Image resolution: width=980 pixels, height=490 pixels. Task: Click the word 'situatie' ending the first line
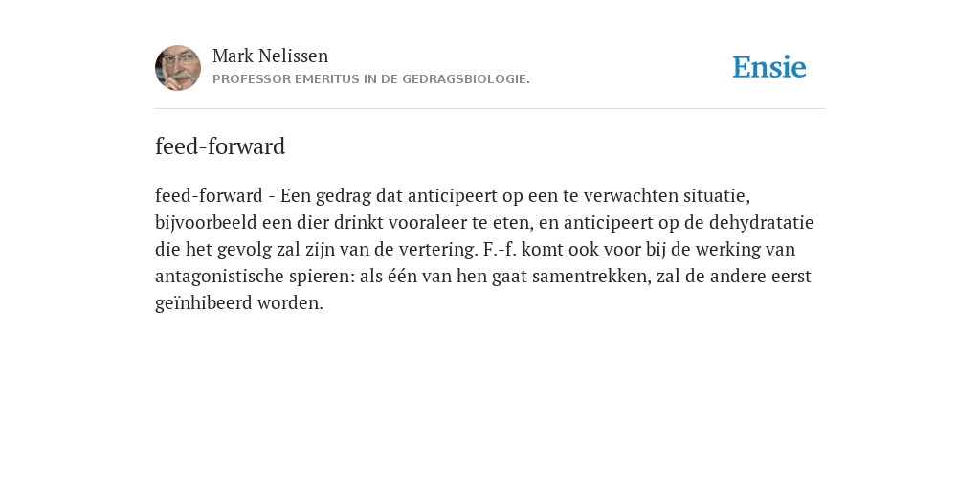[x=717, y=195]
